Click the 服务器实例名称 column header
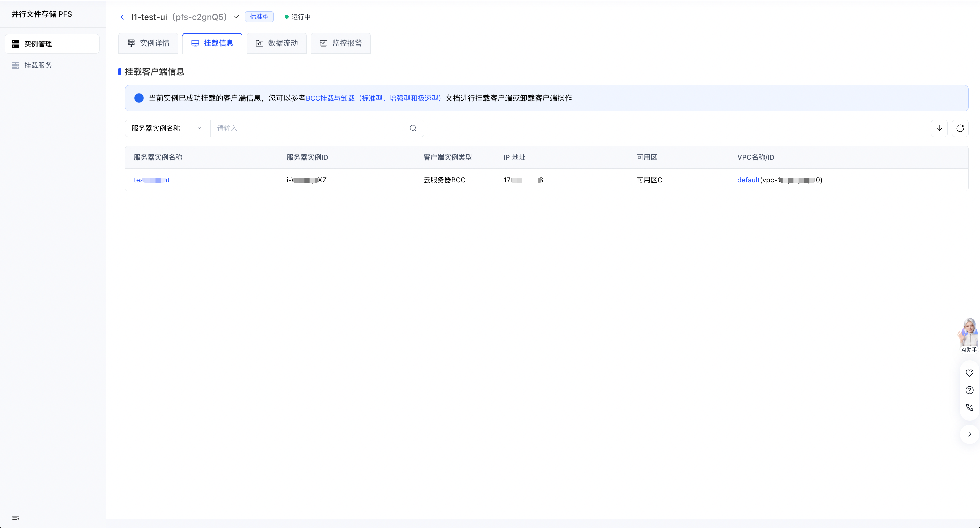The height and width of the screenshot is (528, 980). [x=158, y=158]
